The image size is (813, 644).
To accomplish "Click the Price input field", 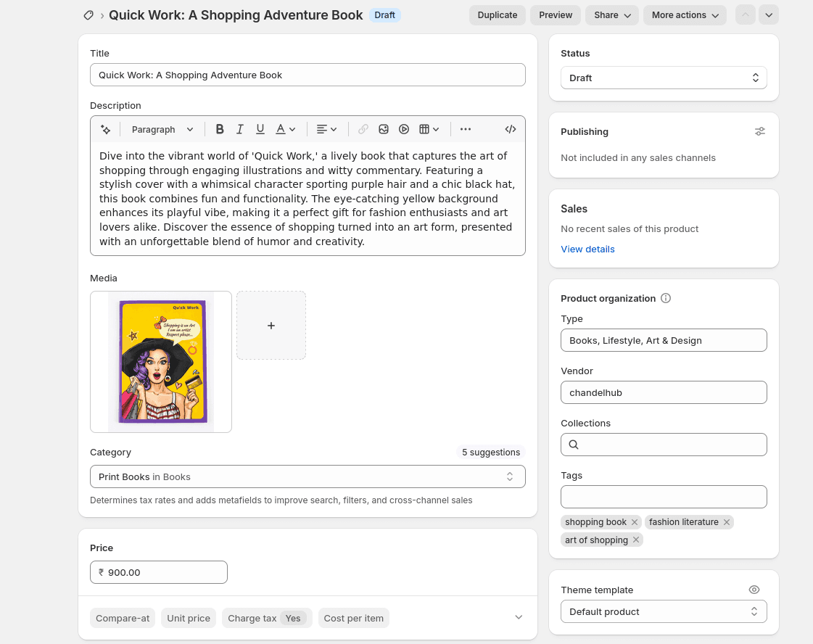I will click(x=159, y=572).
